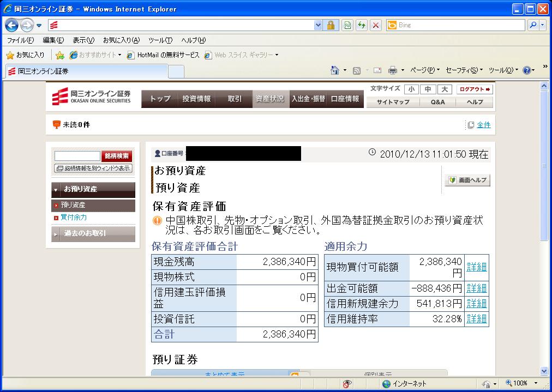Click the browser Back arrow button
This screenshot has height=392, width=552.
[12, 25]
